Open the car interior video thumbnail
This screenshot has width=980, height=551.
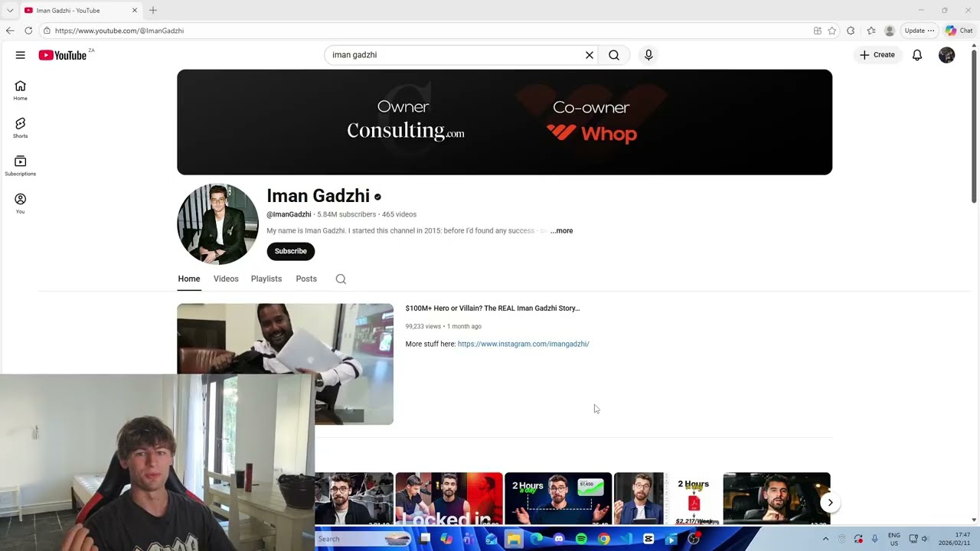[x=776, y=499]
